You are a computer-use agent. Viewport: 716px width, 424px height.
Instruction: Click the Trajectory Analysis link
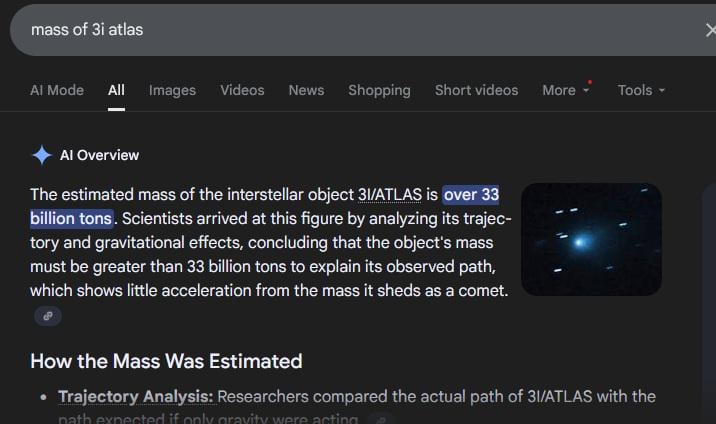click(136, 396)
